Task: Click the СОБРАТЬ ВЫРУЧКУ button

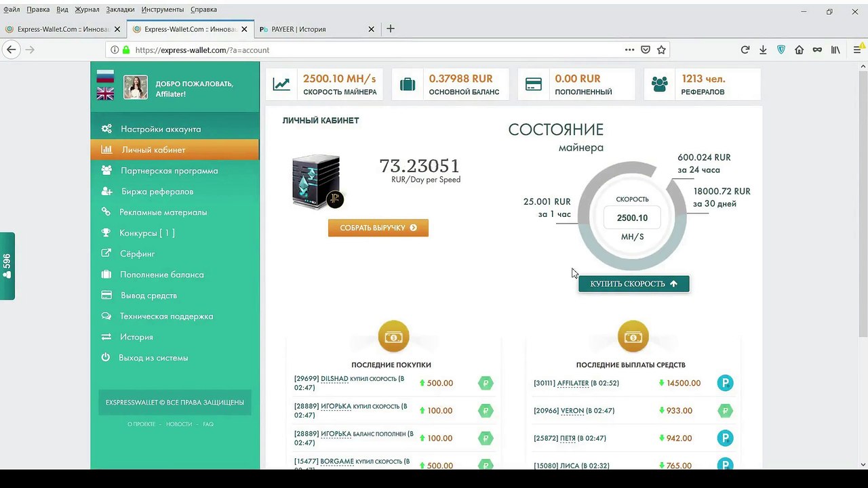Action: (x=378, y=228)
